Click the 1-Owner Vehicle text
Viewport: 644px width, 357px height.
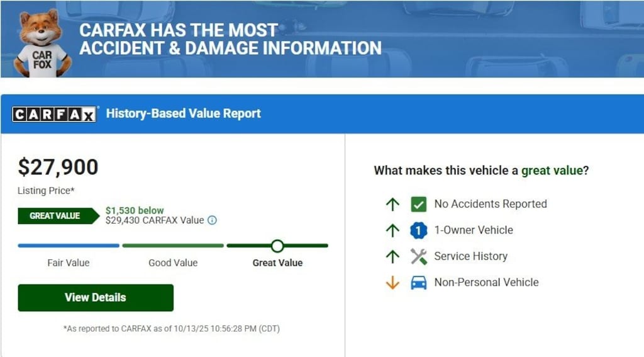pos(474,230)
